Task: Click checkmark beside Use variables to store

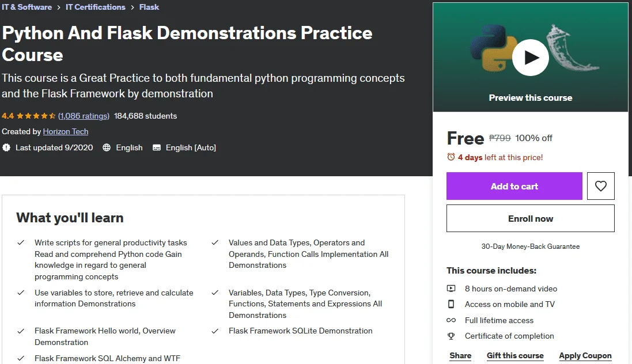Action: [21, 292]
